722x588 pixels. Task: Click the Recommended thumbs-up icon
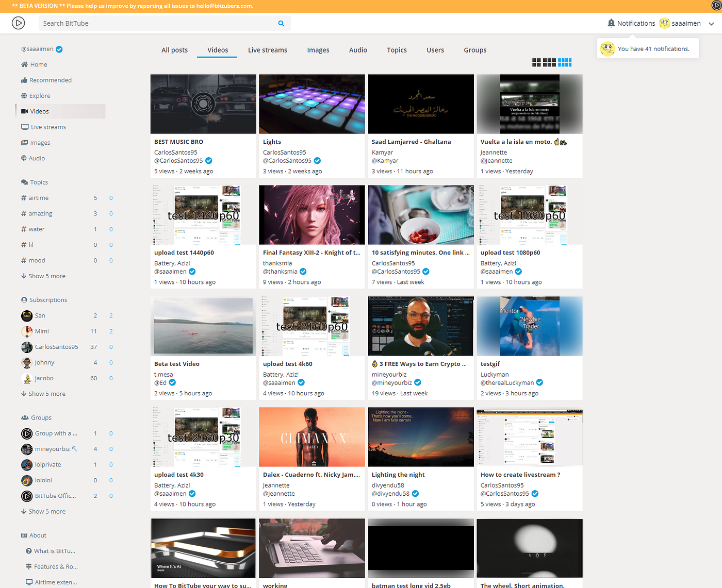24,80
